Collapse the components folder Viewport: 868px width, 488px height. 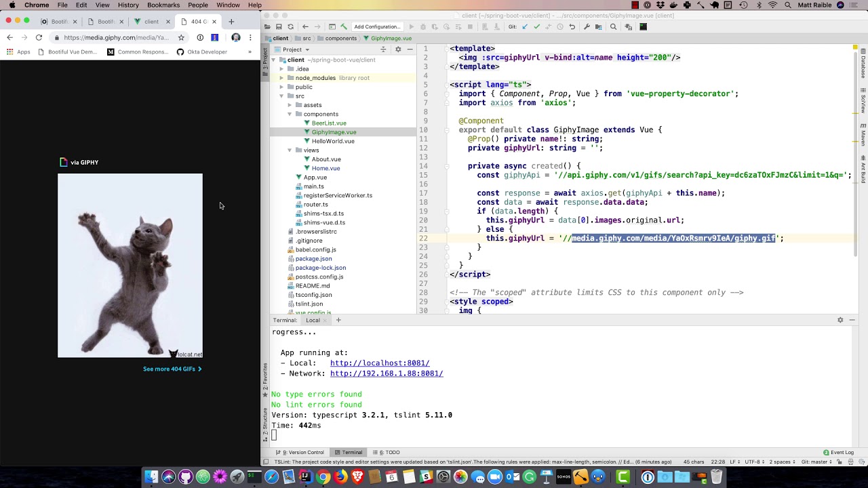(x=290, y=114)
